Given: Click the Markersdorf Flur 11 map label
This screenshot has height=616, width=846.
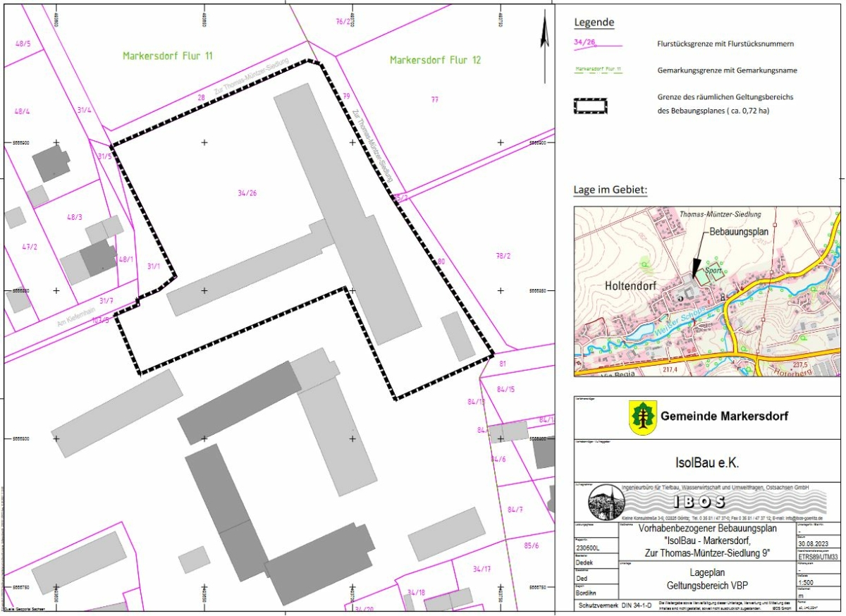Looking at the screenshot, I should [x=167, y=56].
